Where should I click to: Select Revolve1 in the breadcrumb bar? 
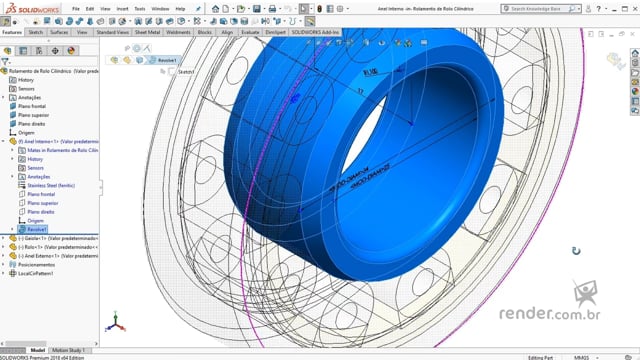[163, 60]
